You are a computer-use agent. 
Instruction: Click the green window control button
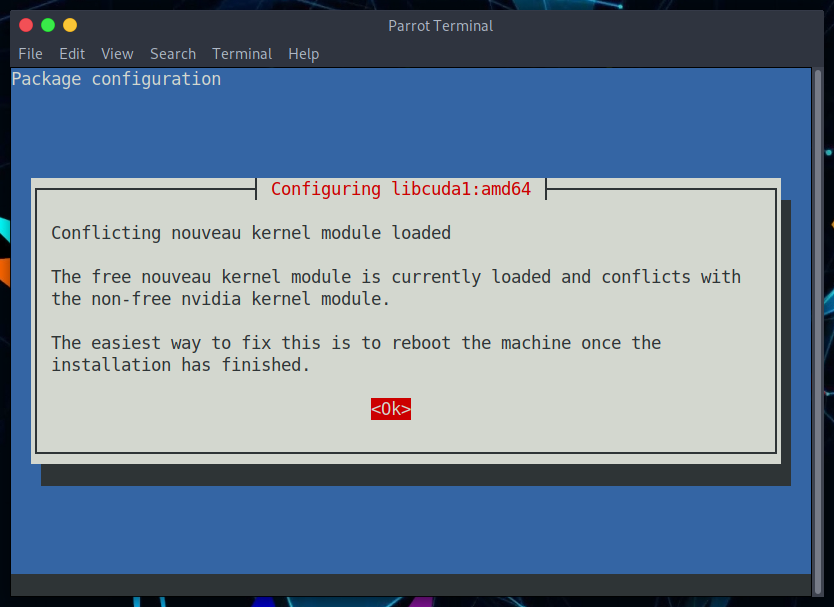[x=47, y=25]
